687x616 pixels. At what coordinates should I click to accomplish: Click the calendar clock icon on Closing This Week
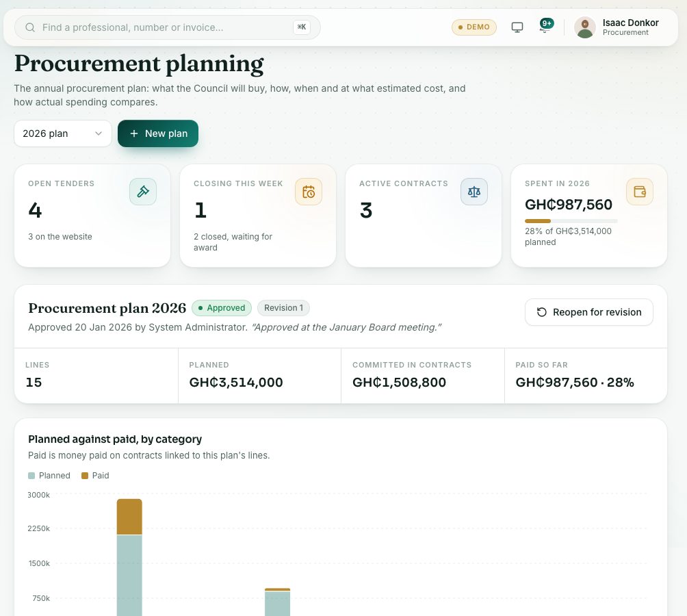pyautogui.click(x=309, y=192)
